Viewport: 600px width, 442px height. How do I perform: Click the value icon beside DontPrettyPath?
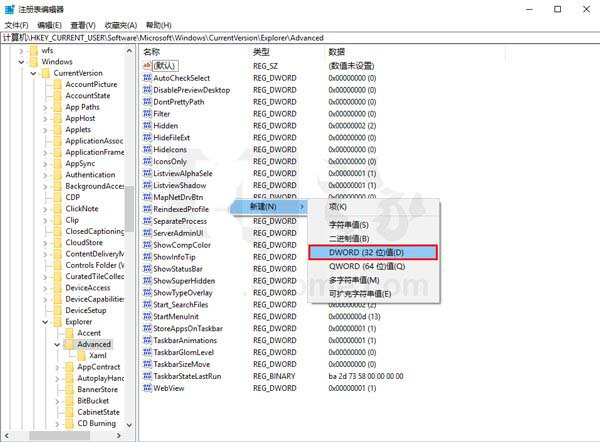(147, 102)
